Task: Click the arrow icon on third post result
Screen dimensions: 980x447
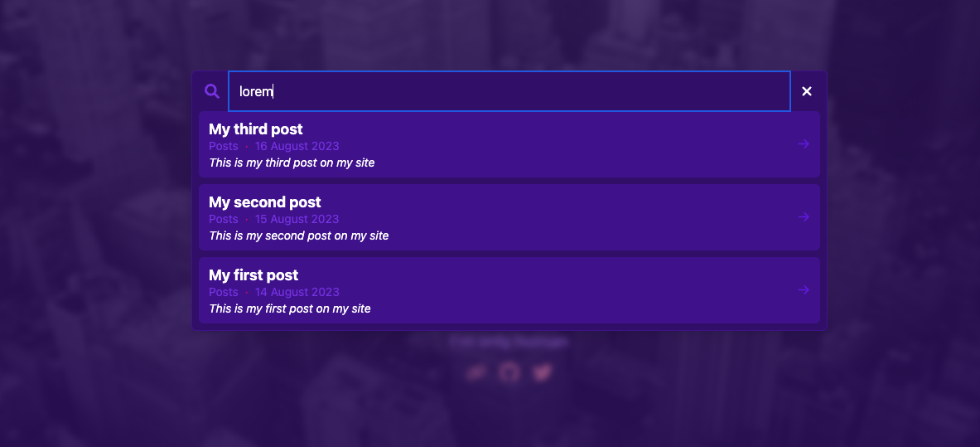Action: click(x=803, y=144)
